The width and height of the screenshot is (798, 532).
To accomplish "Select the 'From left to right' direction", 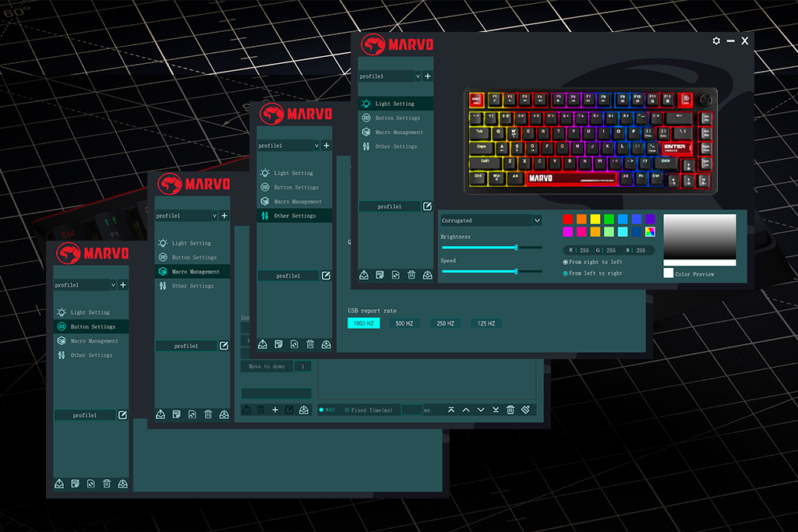I will (563, 273).
